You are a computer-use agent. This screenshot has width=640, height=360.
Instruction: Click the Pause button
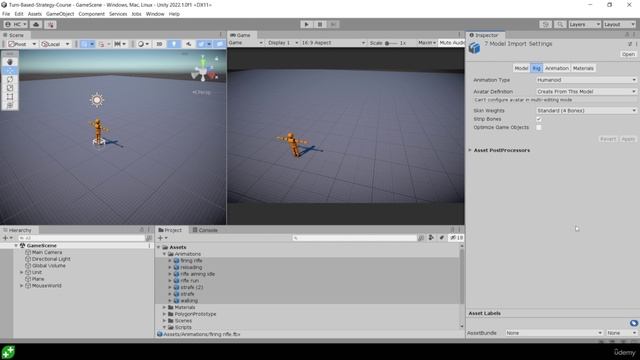[320, 24]
